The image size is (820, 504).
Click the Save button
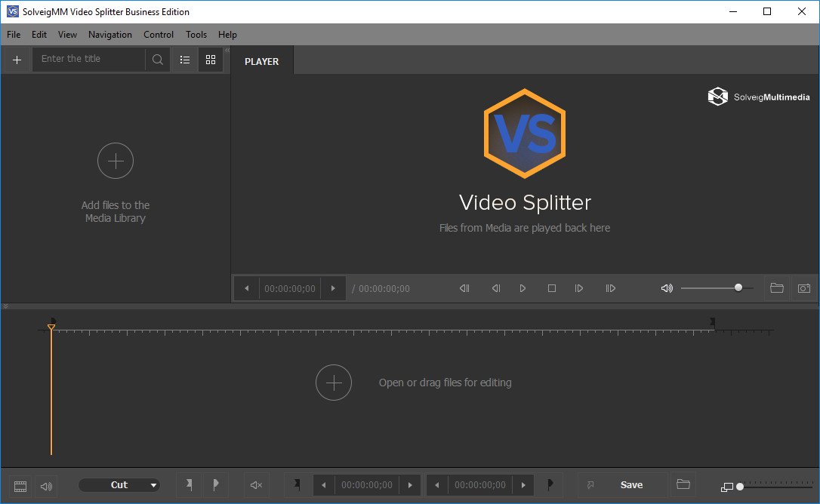(631, 485)
